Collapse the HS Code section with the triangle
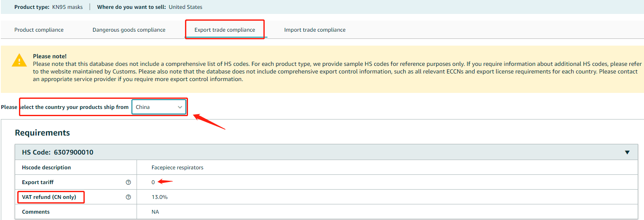The image size is (644, 220). pyautogui.click(x=627, y=152)
